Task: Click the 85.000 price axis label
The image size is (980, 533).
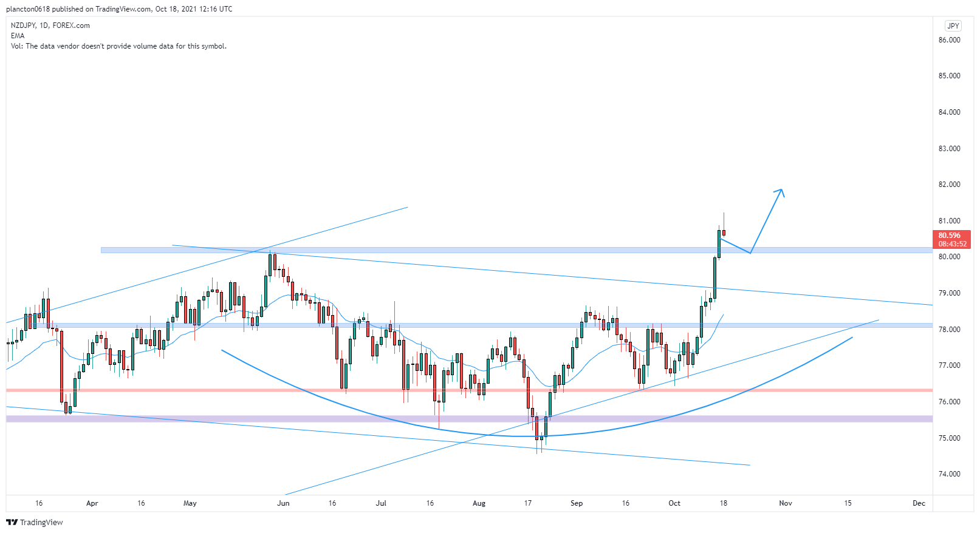Action: (950, 76)
